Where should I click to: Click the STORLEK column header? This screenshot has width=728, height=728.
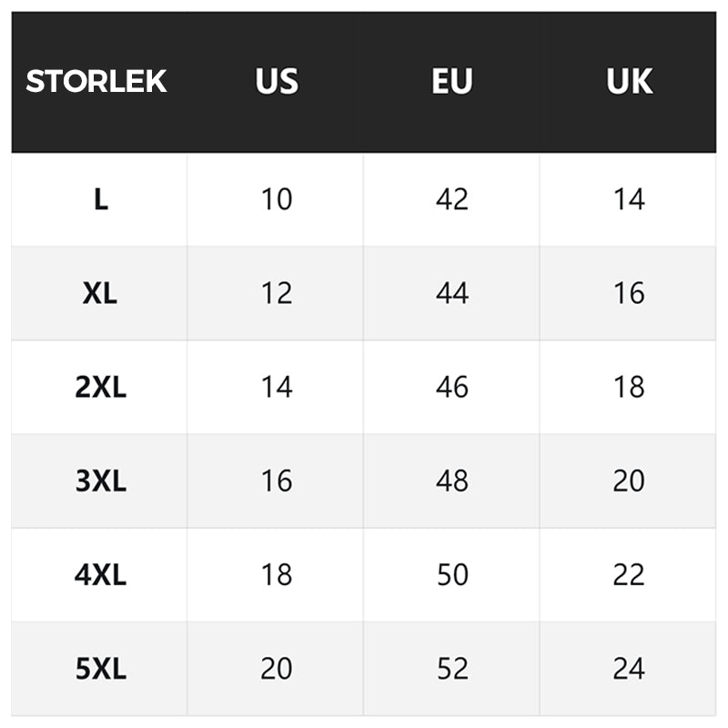coord(96,82)
